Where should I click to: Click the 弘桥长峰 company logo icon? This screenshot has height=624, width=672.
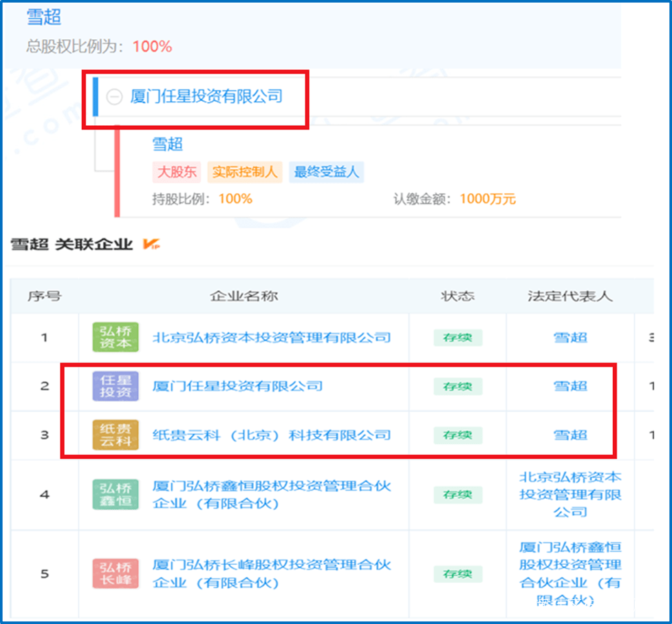[116, 574]
